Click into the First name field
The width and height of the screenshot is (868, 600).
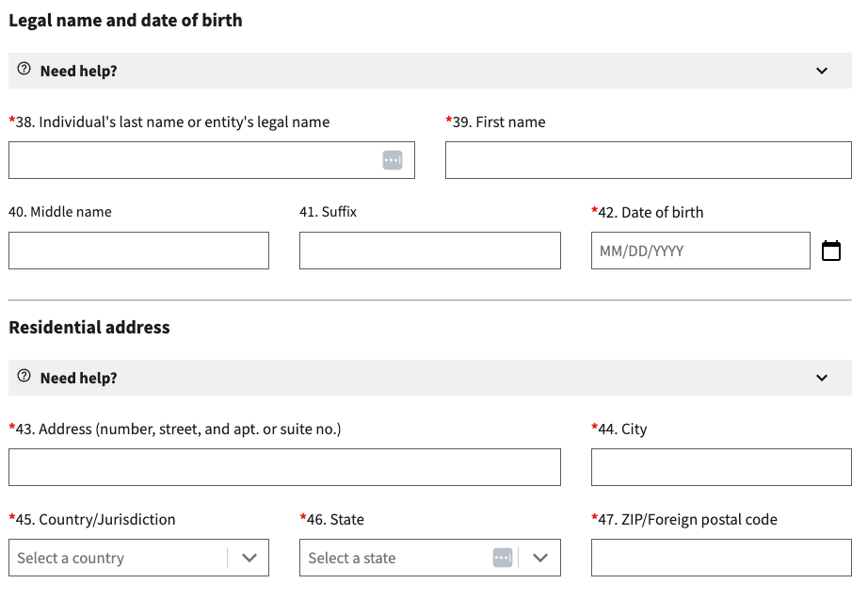[x=648, y=160]
